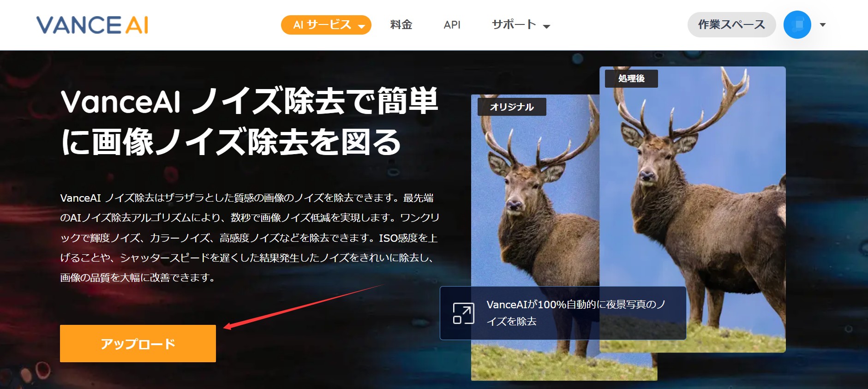Click the 処理後 label tag
The width and height of the screenshot is (868, 389).
(x=631, y=78)
